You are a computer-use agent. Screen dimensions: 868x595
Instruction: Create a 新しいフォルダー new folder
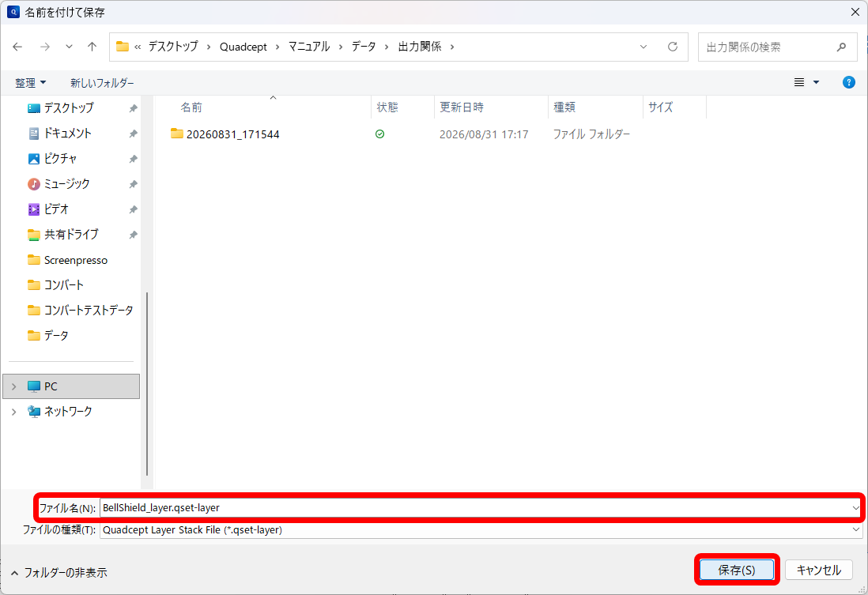point(102,83)
